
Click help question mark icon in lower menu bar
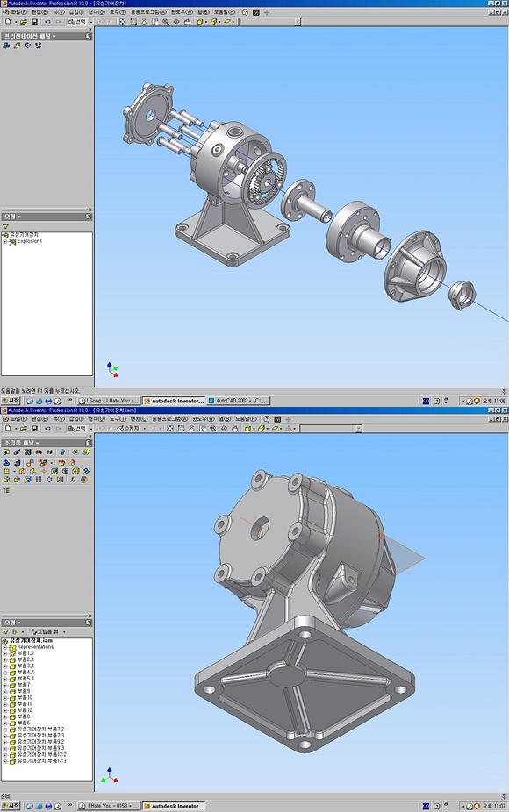267,418
